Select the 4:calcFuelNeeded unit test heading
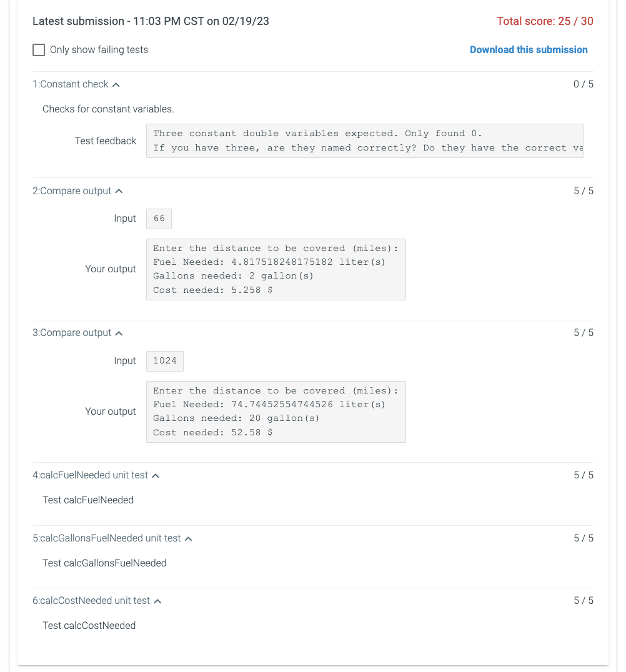Image resolution: width=626 pixels, height=672 pixels. 91,475
